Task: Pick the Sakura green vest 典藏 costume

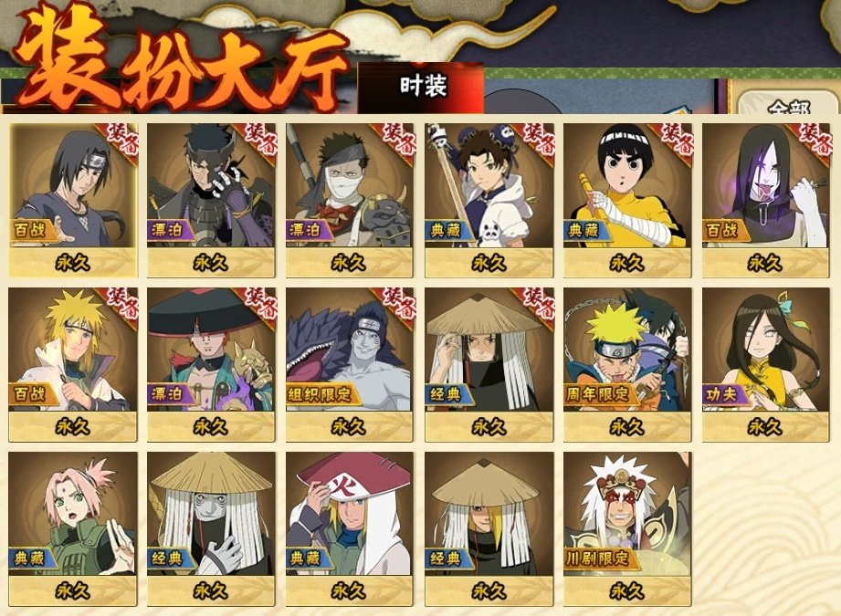Action: tap(73, 529)
